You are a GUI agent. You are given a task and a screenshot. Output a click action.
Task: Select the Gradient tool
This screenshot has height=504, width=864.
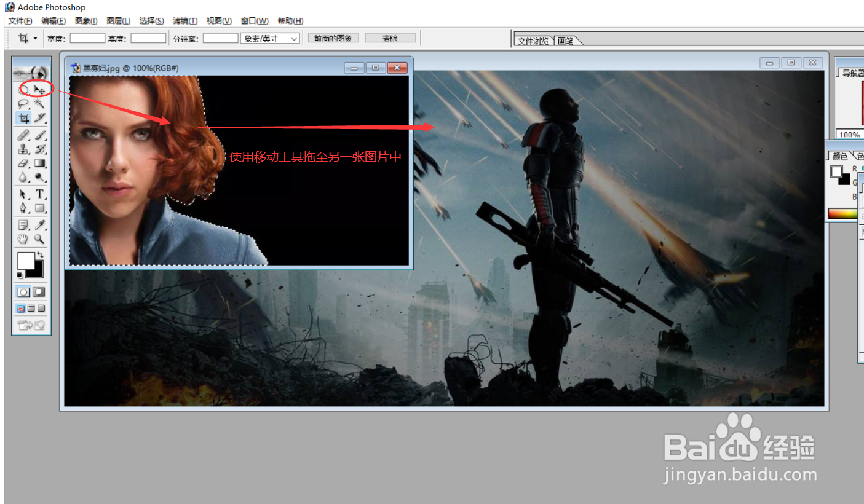tap(40, 163)
